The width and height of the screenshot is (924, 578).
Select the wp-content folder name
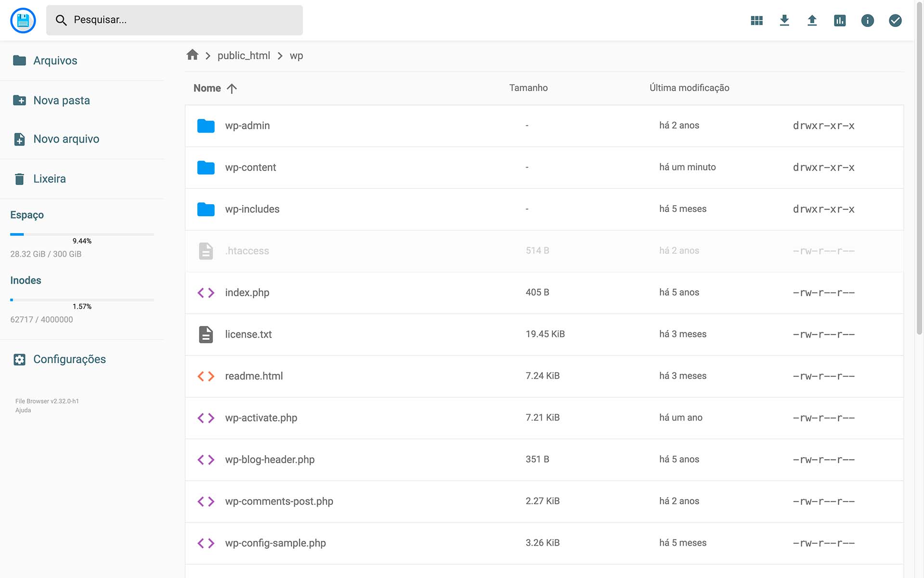[250, 167]
